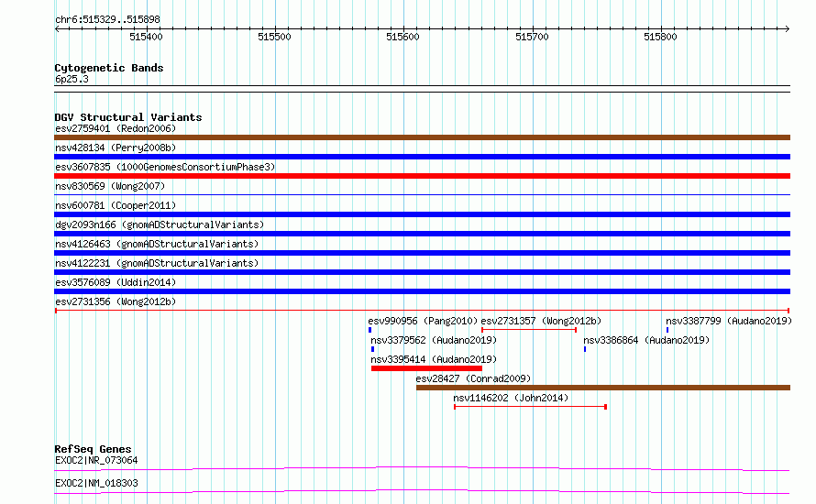Click the ruler's right end arrow
Screen dimensions: 816x504
click(x=788, y=29)
